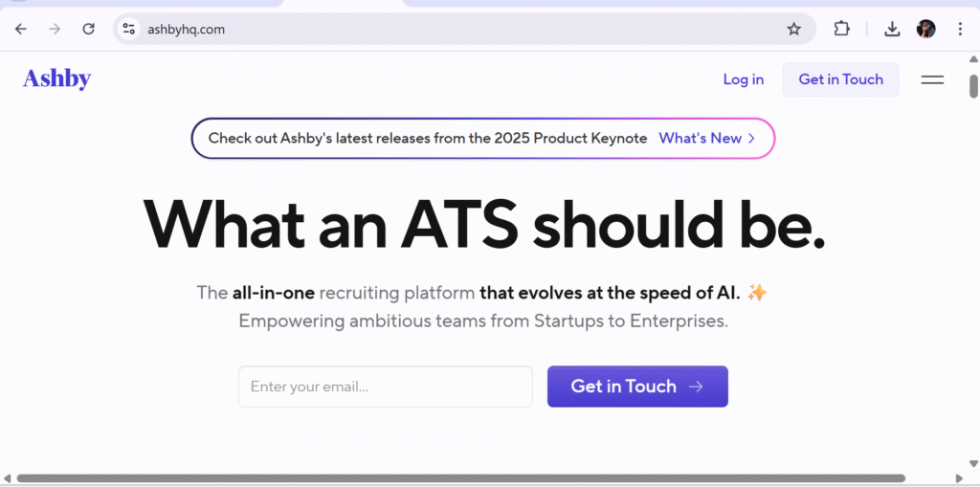Click the Log in link
980x487 pixels.
point(743,79)
